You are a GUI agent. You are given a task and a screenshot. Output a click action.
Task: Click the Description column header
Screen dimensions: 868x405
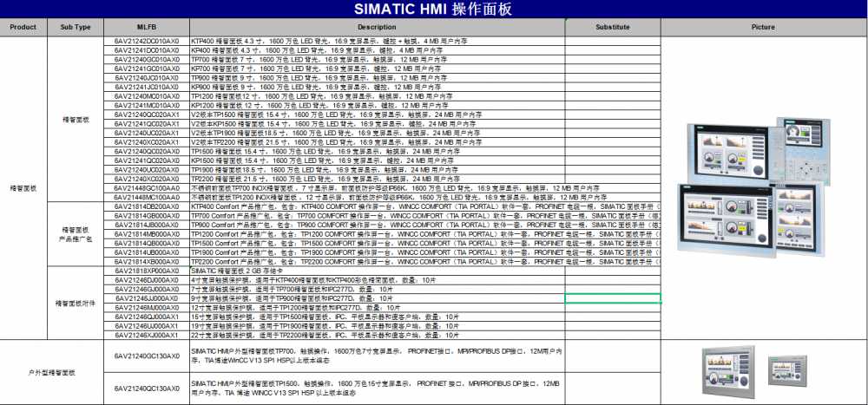tap(377, 27)
